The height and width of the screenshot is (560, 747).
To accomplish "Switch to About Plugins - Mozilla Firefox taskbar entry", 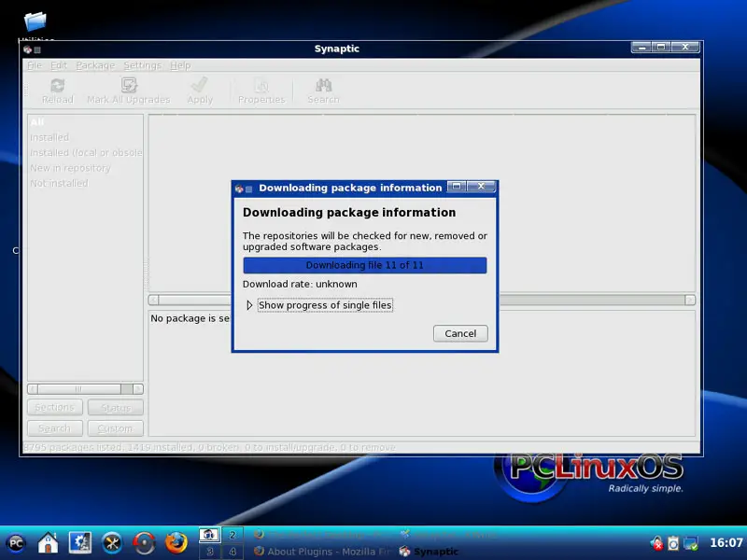I will point(322,552).
